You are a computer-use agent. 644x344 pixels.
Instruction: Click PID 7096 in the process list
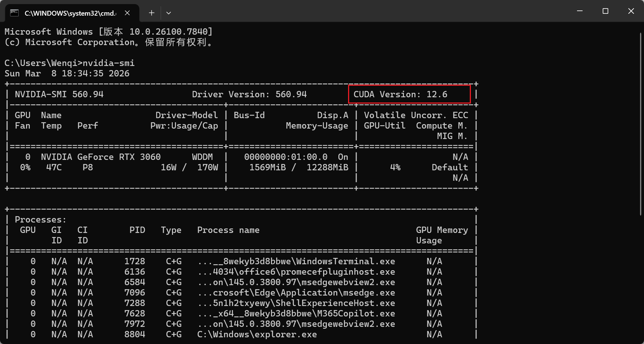[134, 293]
